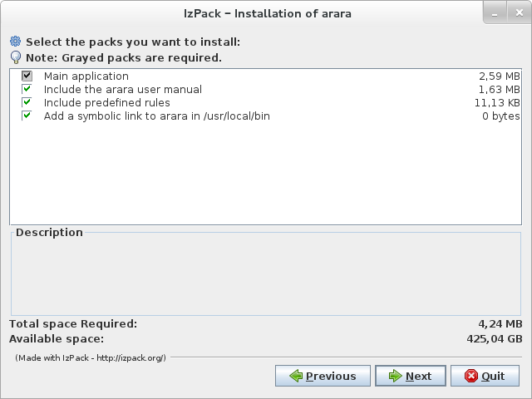Exit the installer with the Quit button
The height and width of the screenshot is (399, 532).
pyautogui.click(x=485, y=376)
